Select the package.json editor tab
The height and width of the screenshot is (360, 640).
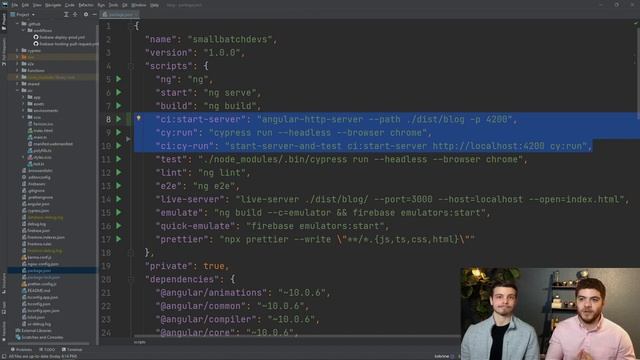tap(119, 15)
